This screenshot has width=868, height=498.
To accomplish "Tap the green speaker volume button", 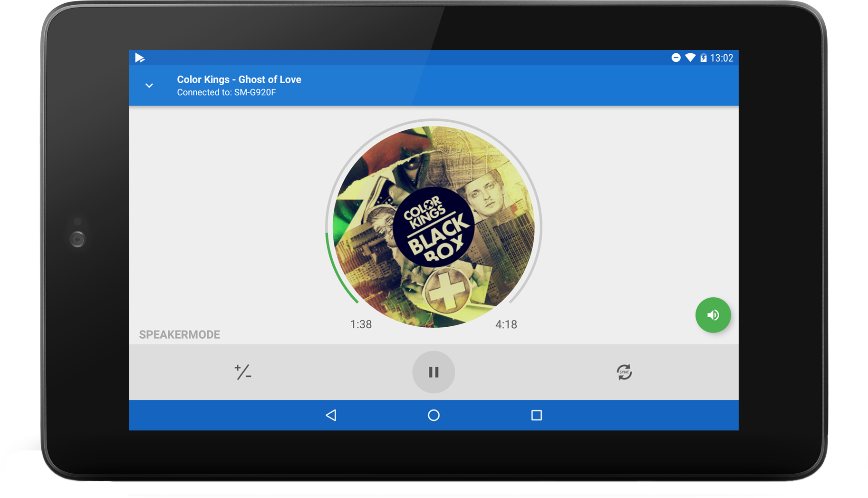I will pos(713,315).
